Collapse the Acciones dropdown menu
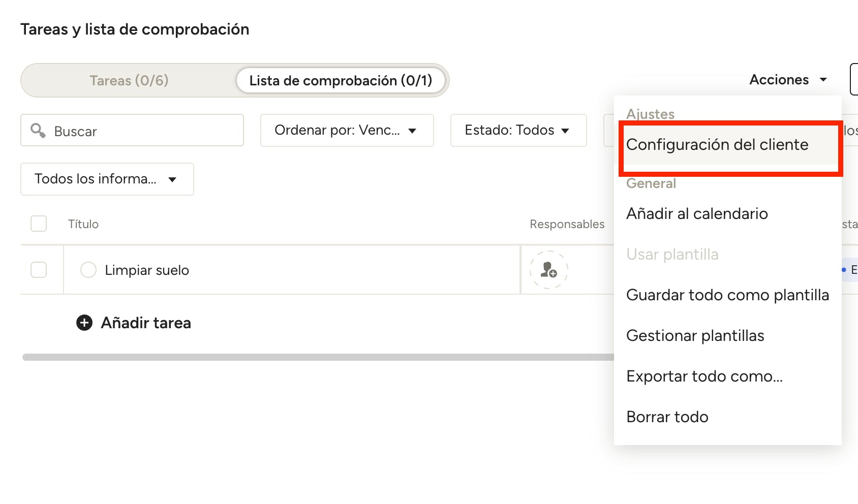This screenshot has height=504, width=858. pyautogui.click(x=788, y=80)
